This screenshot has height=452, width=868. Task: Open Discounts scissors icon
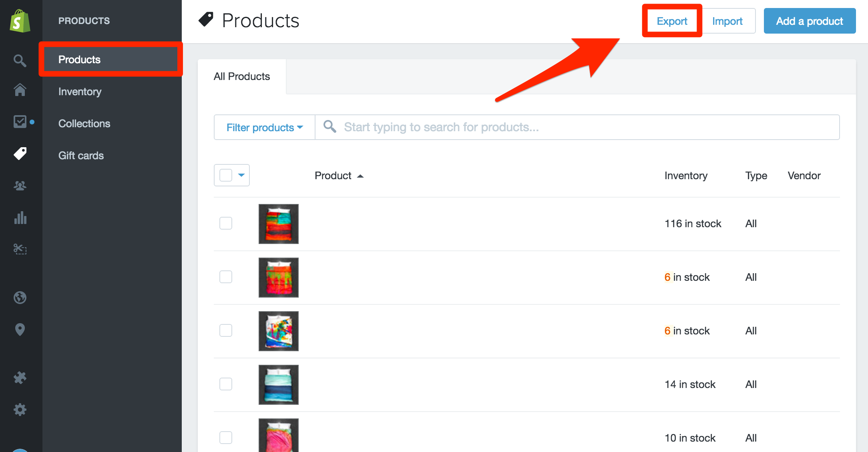coord(20,249)
